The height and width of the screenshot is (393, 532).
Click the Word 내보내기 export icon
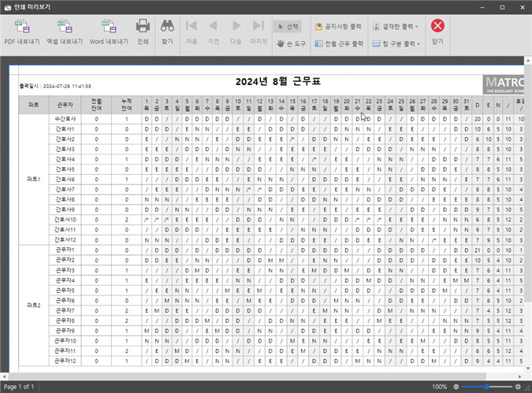click(107, 31)
